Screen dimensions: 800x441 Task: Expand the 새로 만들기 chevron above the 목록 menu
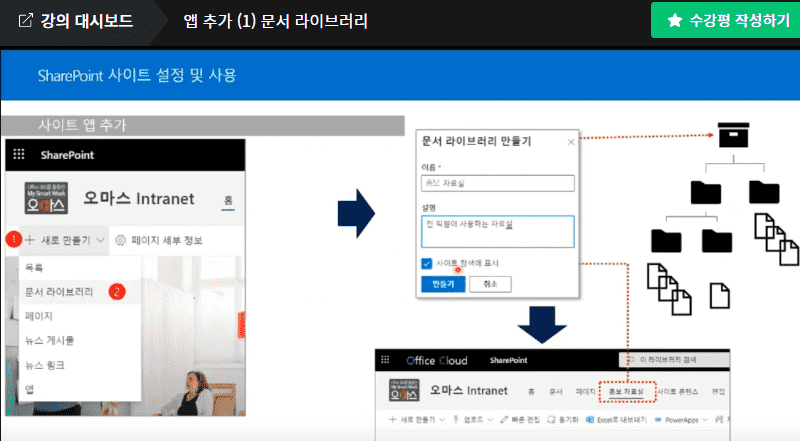click(x=100, y=240)
